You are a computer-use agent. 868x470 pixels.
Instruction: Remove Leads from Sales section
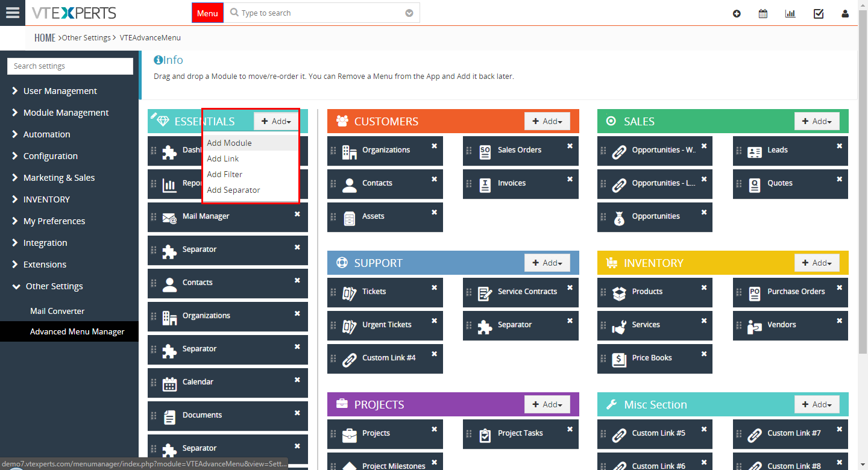pyautogui.click(x=839, y=146)
